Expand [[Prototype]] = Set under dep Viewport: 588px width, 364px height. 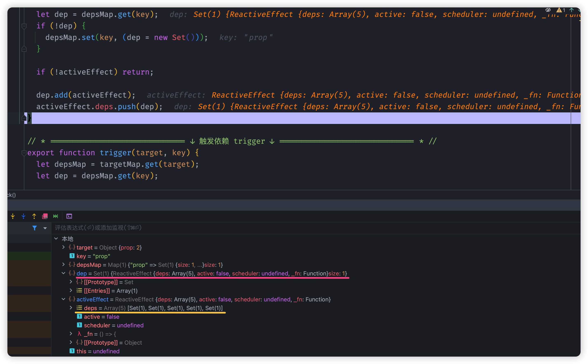coord(71,282)
